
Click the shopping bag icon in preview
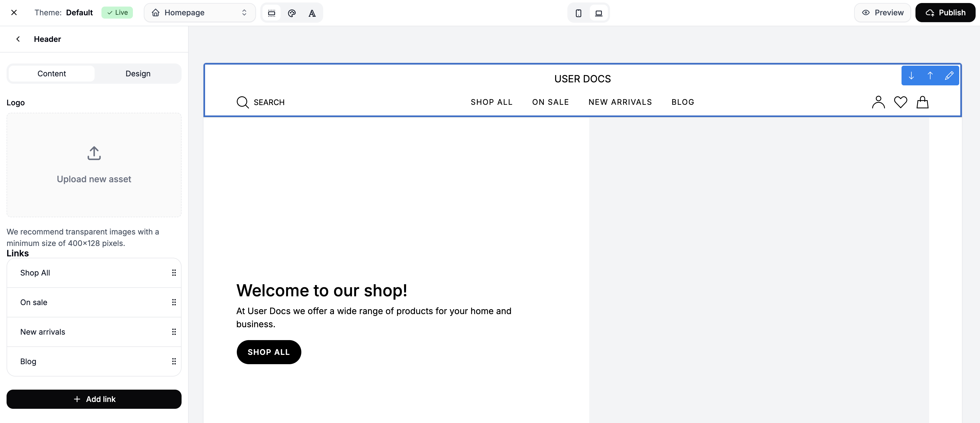[923, 102]
